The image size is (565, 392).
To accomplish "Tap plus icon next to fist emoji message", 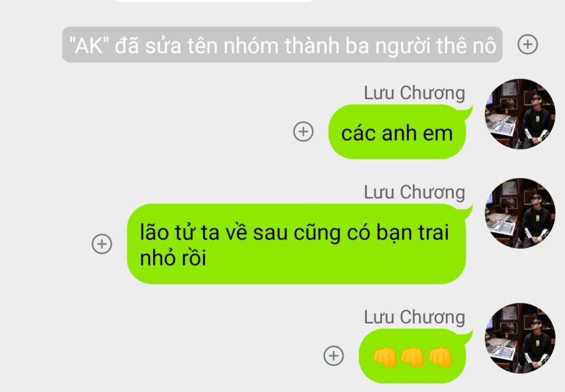I will (334, 355).
